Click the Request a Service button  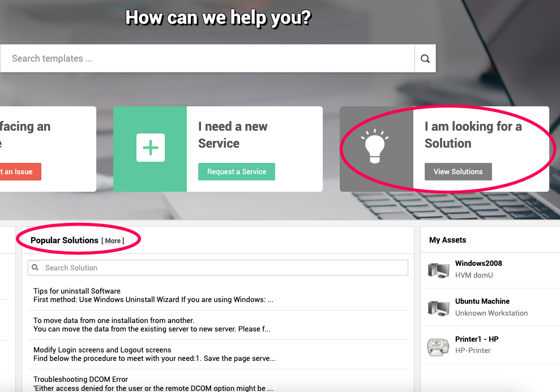[237, 171]
